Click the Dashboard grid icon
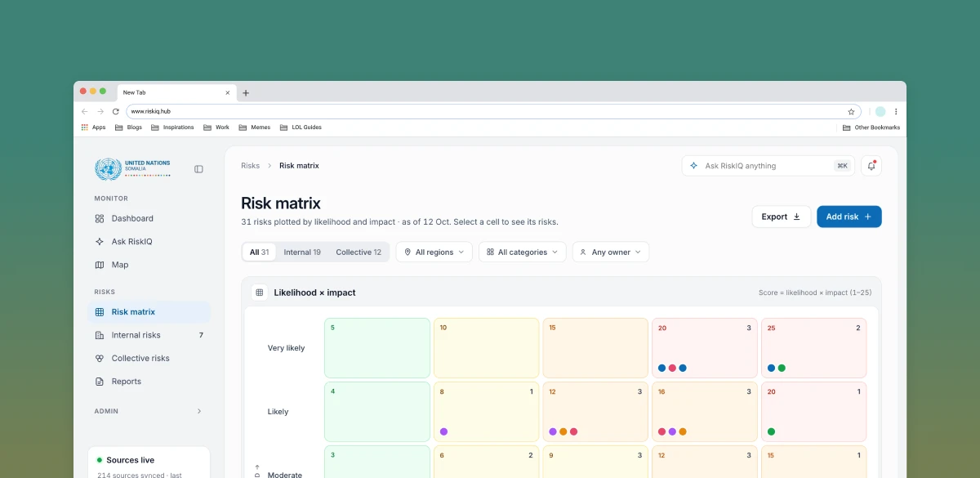Screen dimensions: 980x478 [x=100, y=219]
